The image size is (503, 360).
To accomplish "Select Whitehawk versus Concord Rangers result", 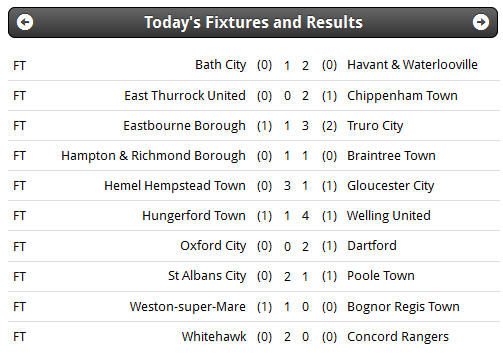I will [x=254, y=337].
